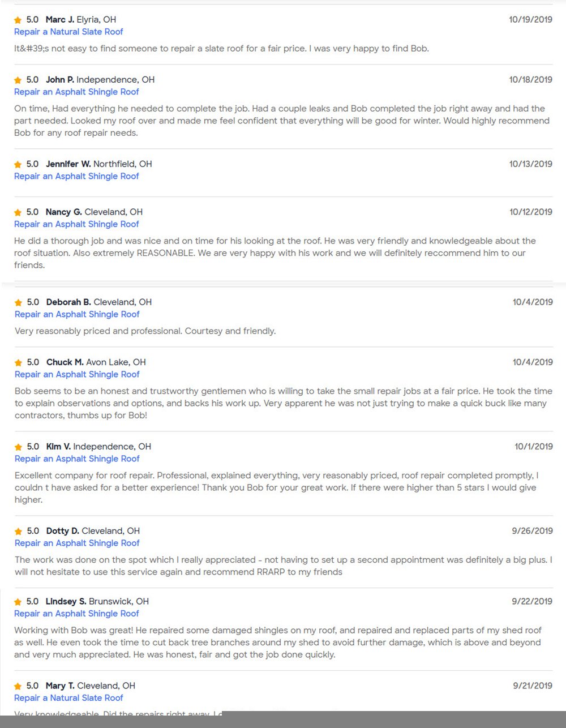566x728 pixels.
Task: Click the star icon beside Dotty D.
Action: [x=18, y=532]
